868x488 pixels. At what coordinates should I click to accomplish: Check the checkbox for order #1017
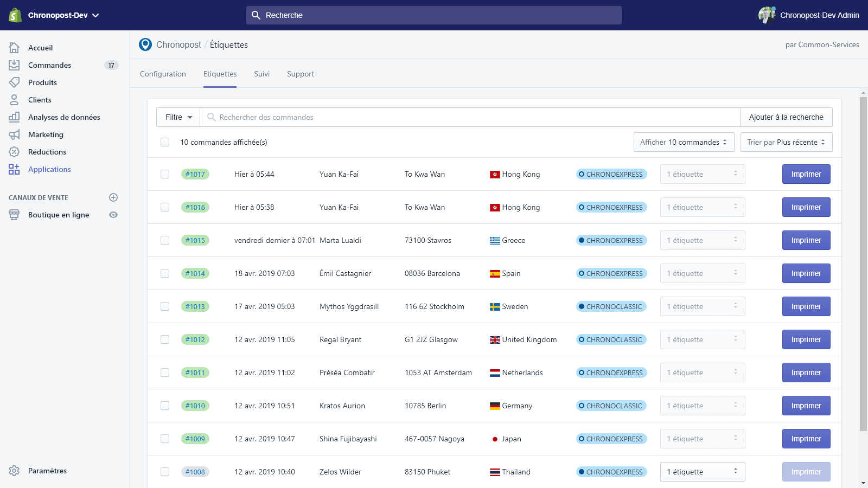(x=165, y=174)
